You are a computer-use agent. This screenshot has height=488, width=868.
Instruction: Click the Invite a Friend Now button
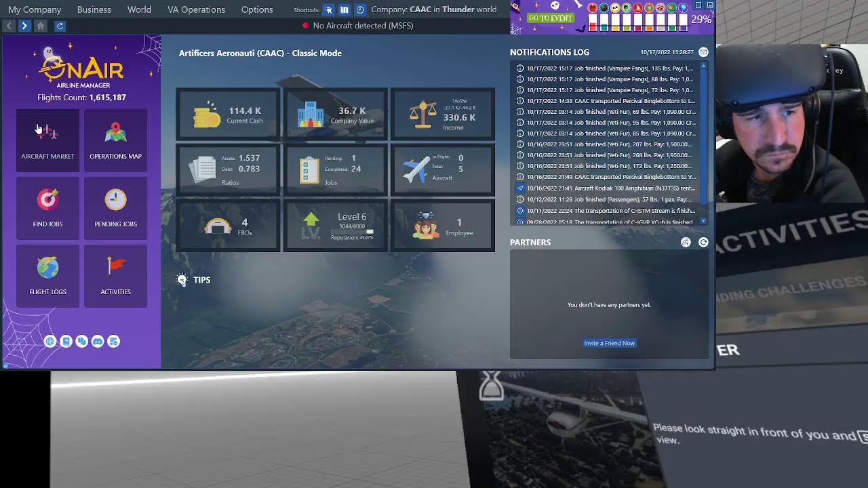click(610, 343)
